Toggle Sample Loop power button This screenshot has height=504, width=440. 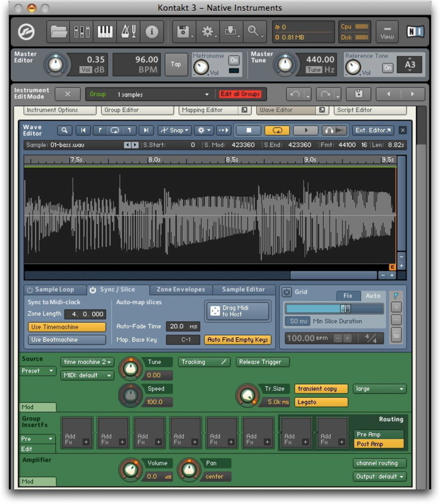tap(30, 290)
